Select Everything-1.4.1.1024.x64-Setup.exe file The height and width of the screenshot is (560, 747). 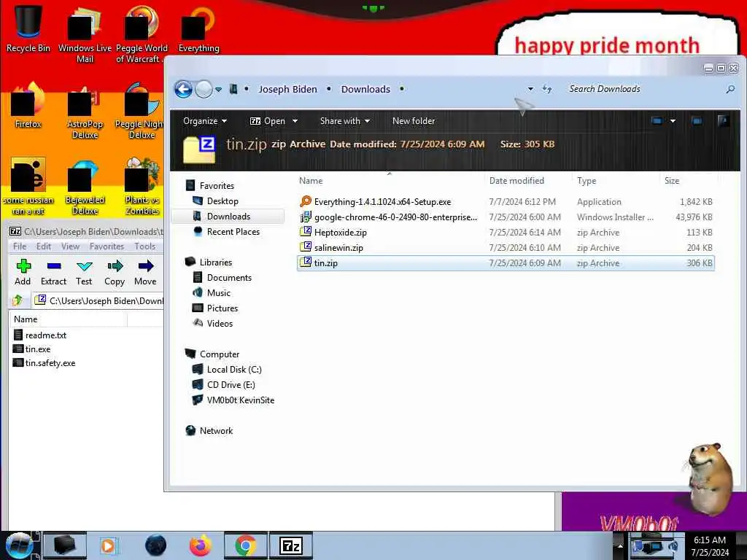[506, 202]
